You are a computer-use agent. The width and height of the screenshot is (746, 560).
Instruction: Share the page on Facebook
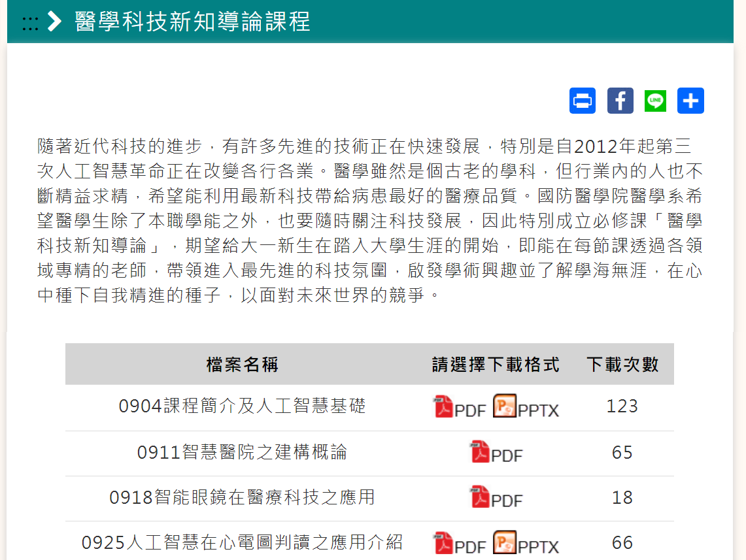tap(620, 101)
